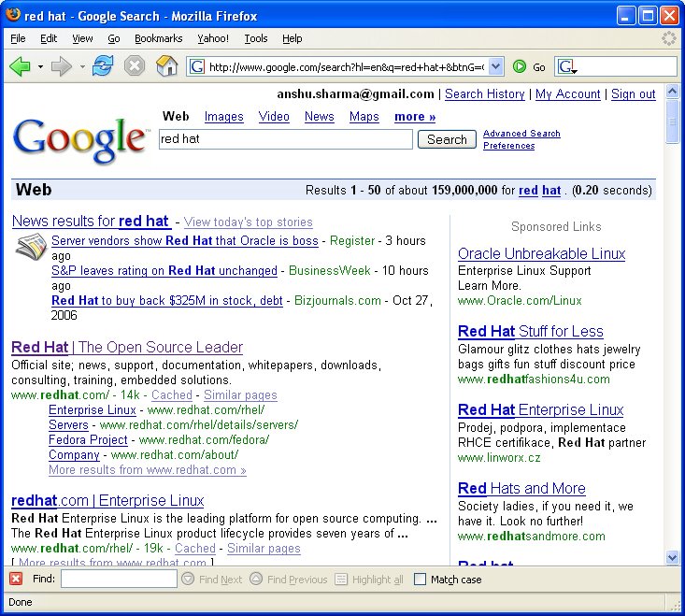Viewport: 685px width, 616px height.
Task: Open the Help menu
Action: coord(292,38)
